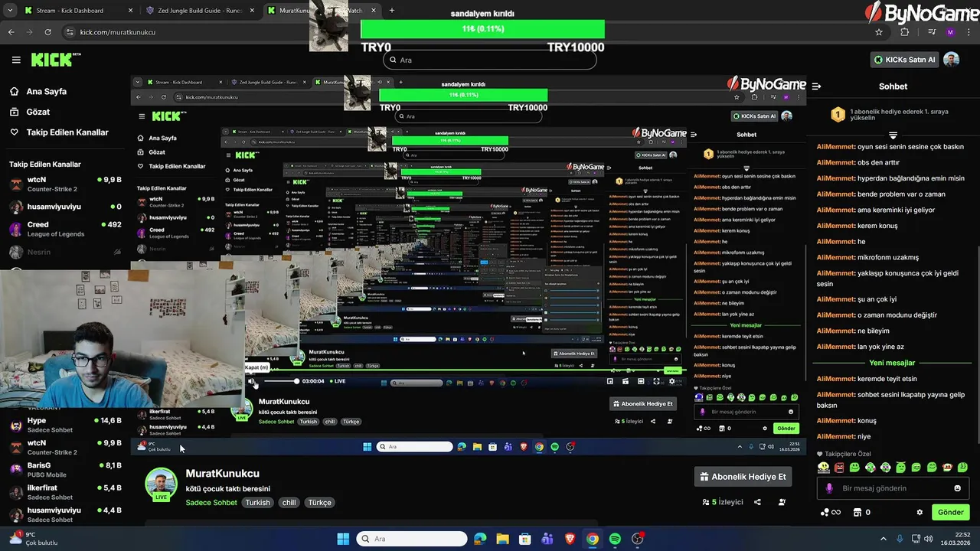Switch to Zed Jungle Build Guide tab
Image resolution: width=980 pixels, height=551 pixels.
[x=201, y=11]
